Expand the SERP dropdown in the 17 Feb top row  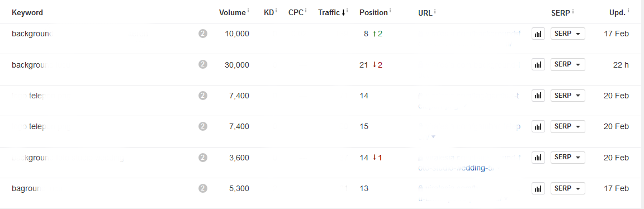coord(567,34)
